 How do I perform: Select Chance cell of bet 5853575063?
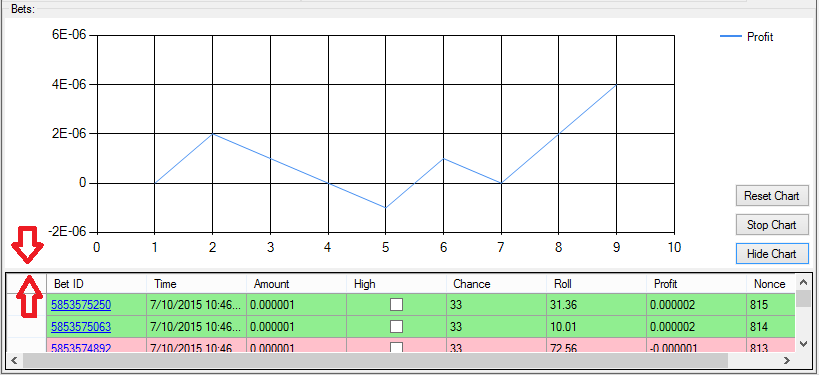(496, 326)
